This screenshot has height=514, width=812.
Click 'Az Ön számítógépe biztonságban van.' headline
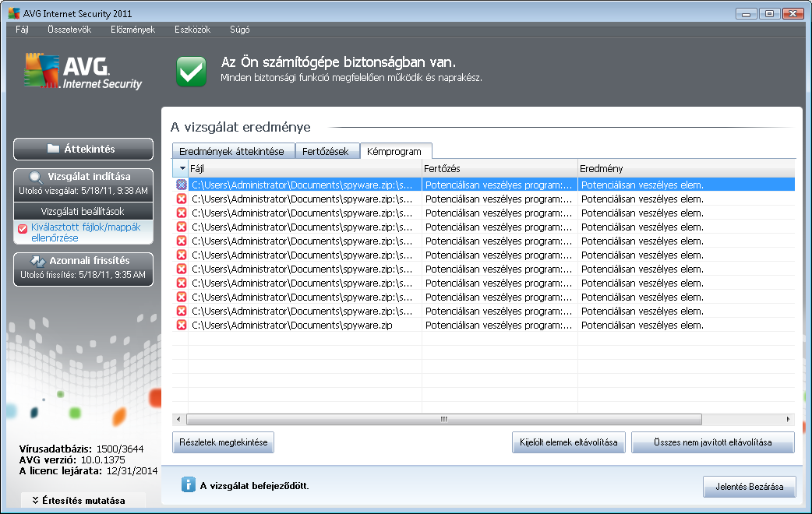tap(339, 62)
